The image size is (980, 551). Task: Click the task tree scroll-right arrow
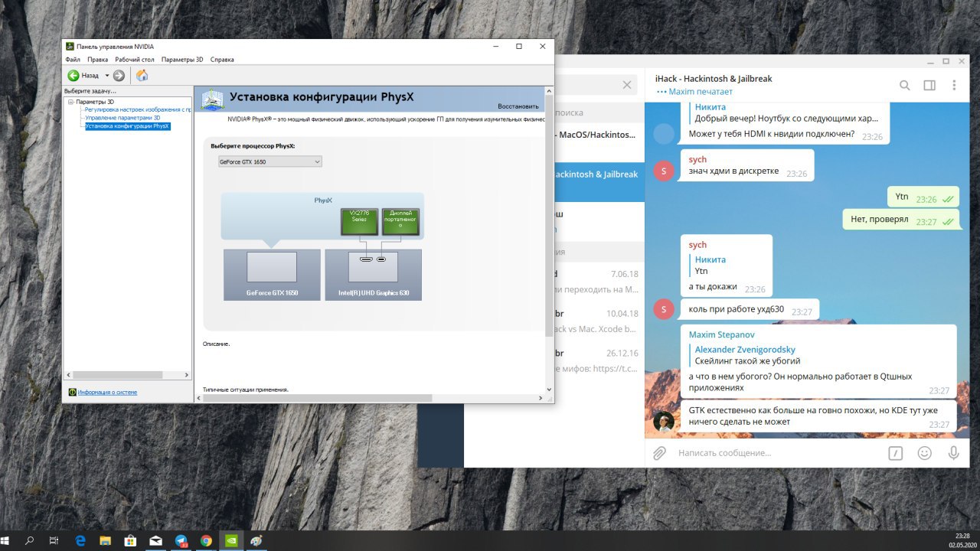click(x=187, y=375)
